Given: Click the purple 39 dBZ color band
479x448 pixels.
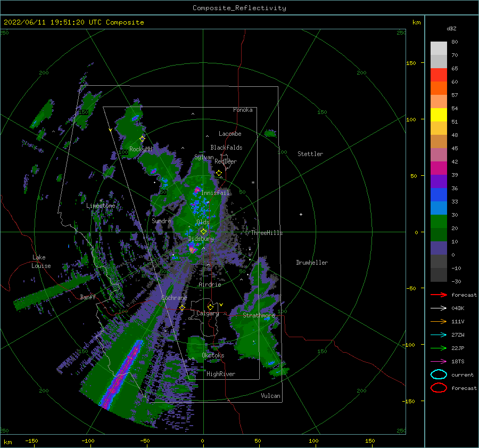Looking at the screenshot, I should (x=439, y=181).
